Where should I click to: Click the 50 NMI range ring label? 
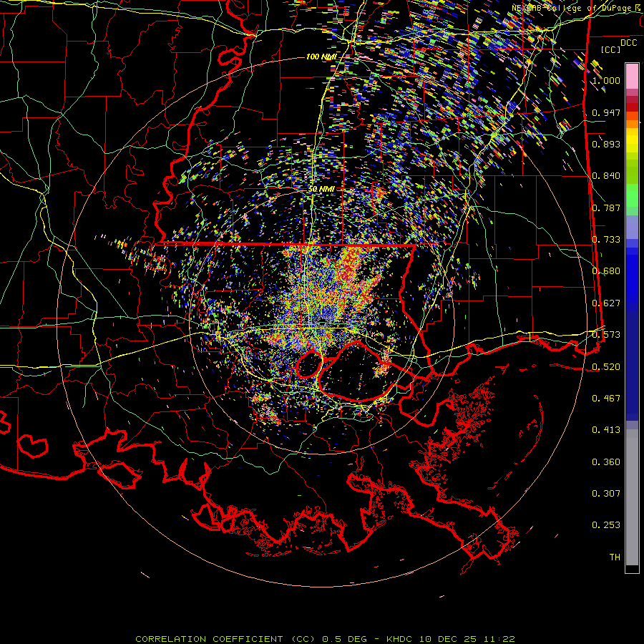[321, 189]
